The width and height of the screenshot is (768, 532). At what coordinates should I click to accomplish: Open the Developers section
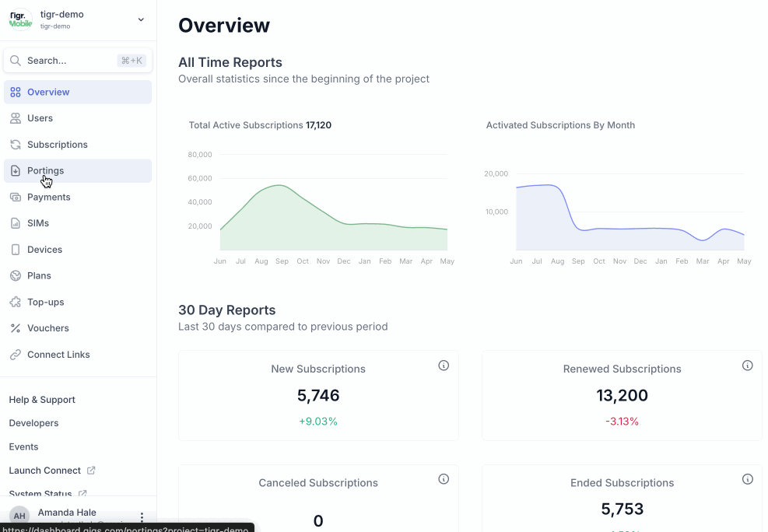(33, 423)
